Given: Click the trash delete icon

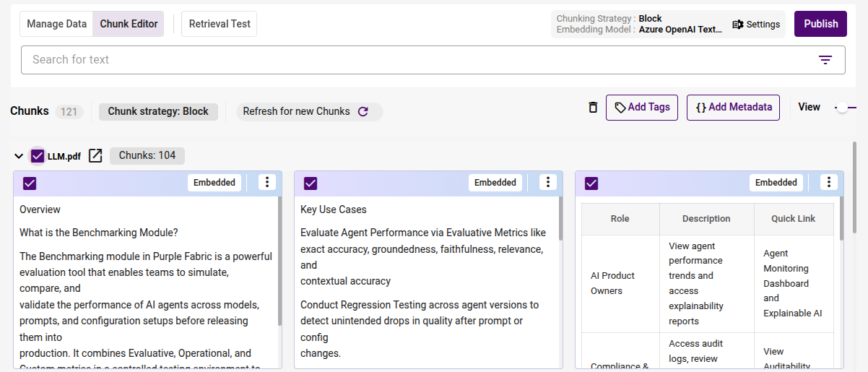Looking at the screenshot, I should tap(593, 108).
